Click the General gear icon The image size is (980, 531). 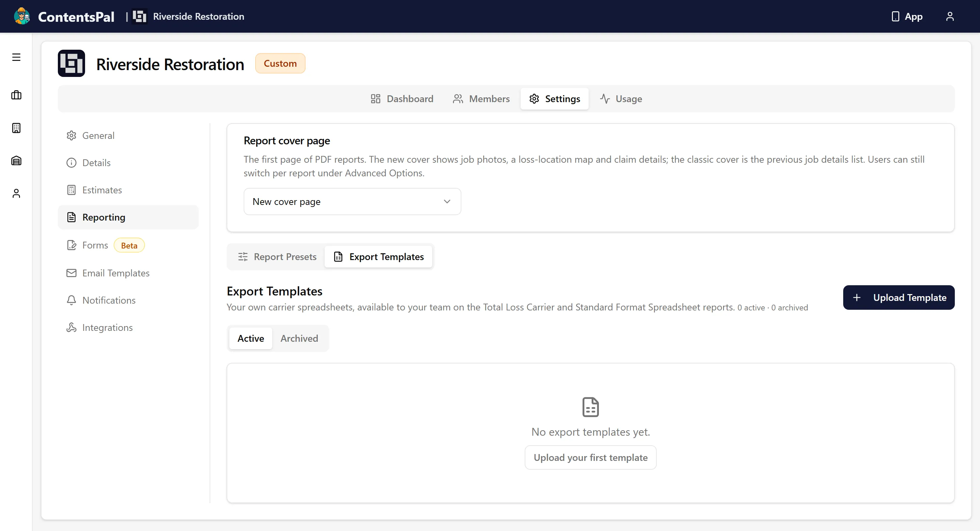[x=71, y=135]
